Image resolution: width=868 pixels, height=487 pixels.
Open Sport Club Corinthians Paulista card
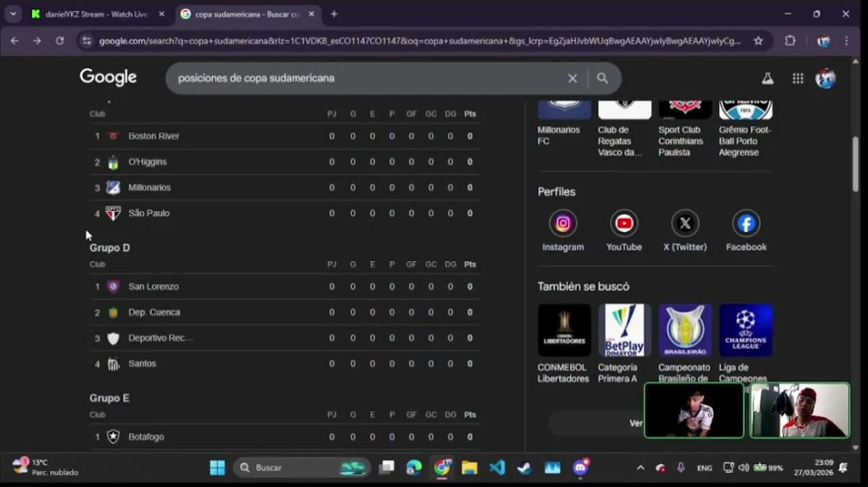(x=685, y=129)
